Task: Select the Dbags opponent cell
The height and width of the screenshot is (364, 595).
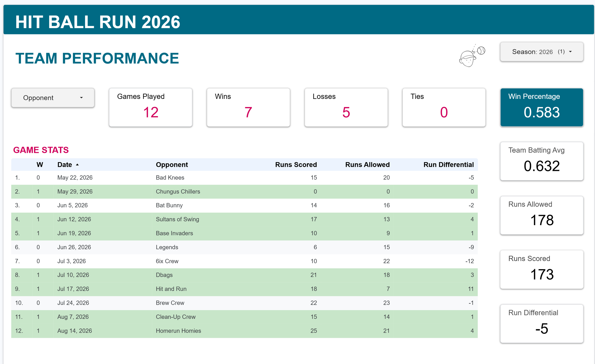Action: pyautogui.click(x=164, y=275)
